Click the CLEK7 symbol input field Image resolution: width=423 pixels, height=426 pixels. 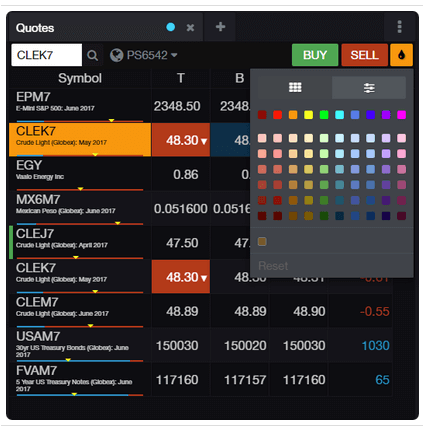tap(46, 55)
